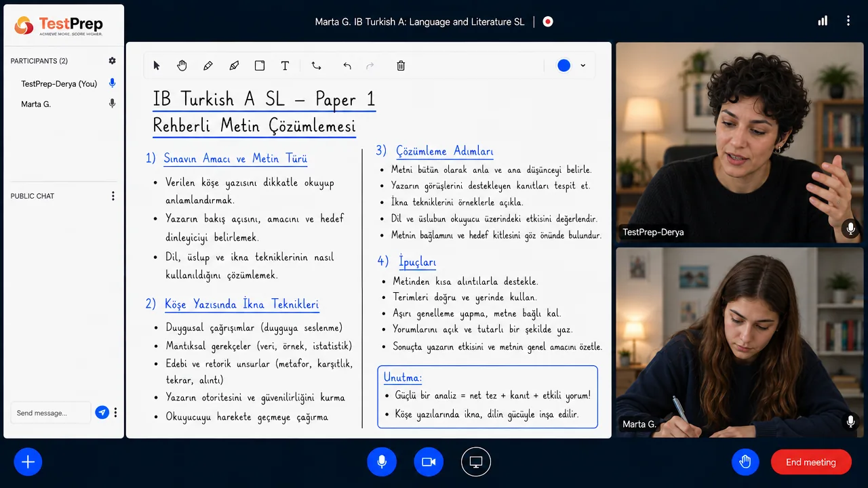Select TestPrep-Derya (You) participant entry
Screen dimensions: 868x488
pyautogui.click(x=59, y=84)
